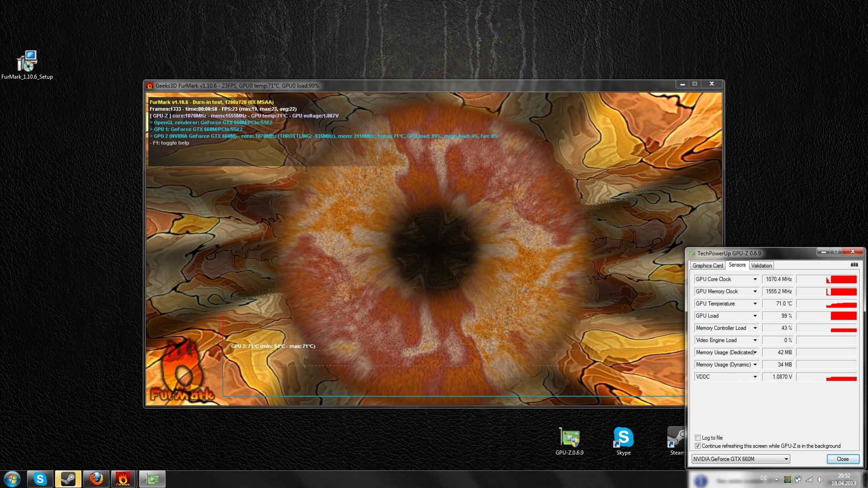Click the 34 MB dynamic memory value
This screenshot has height=488, width=868.
coord(778,365)
